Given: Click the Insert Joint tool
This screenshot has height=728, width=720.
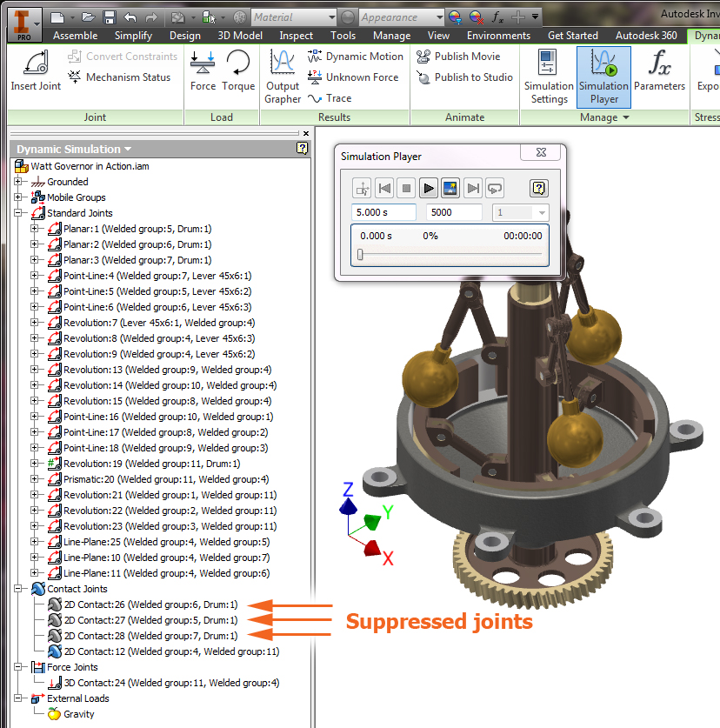Looking at the screenshot, I should pos(36,70).
